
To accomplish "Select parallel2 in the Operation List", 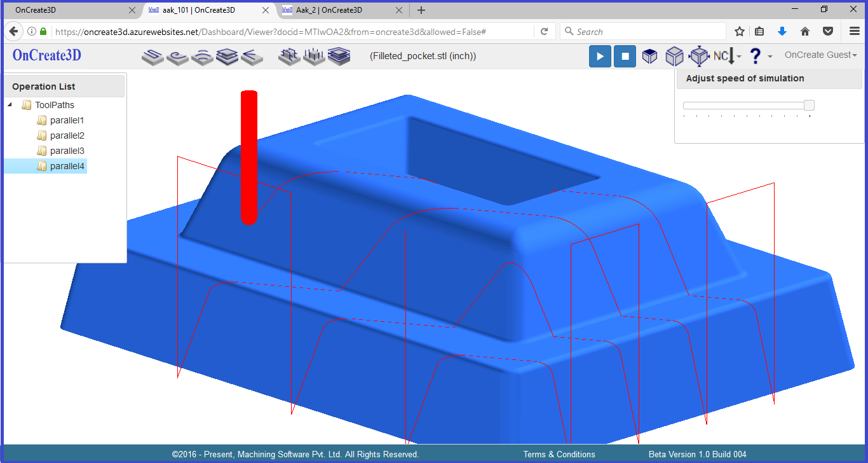I will pos(67,135).
